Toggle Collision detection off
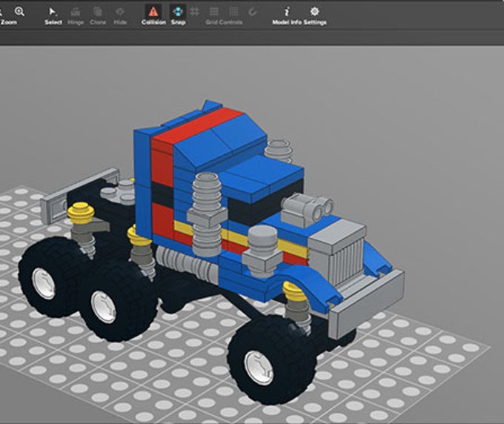504x424 pixels. (x=153, y=12)
